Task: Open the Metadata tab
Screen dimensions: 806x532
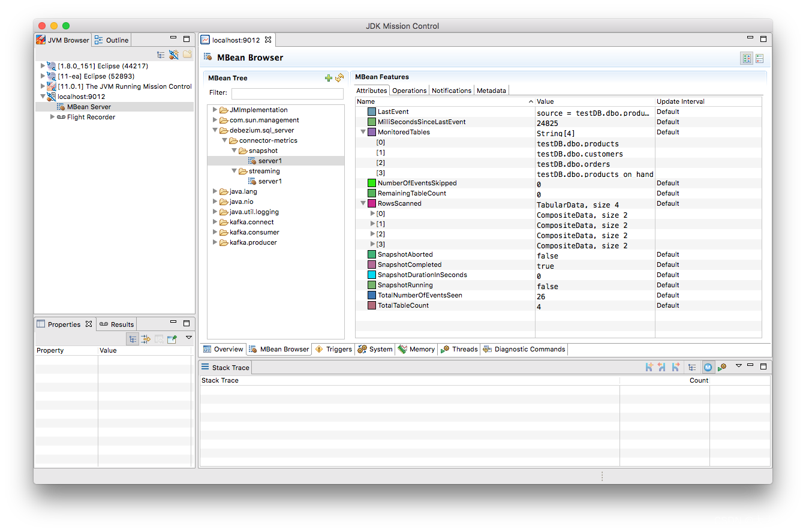Action: tap(492, 91)
